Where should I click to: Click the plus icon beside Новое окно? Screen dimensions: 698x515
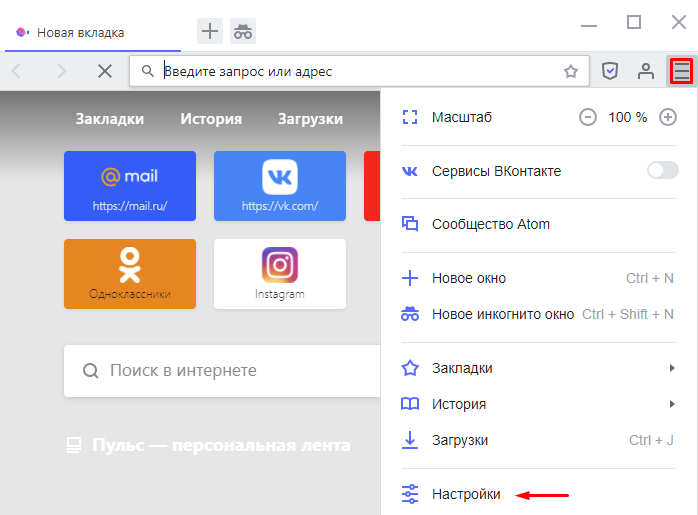410,278
